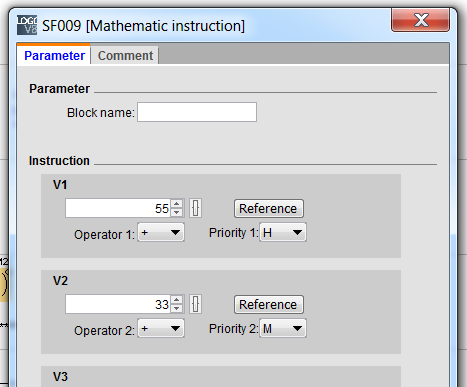Click the V2 Reference button

point(268,305)
